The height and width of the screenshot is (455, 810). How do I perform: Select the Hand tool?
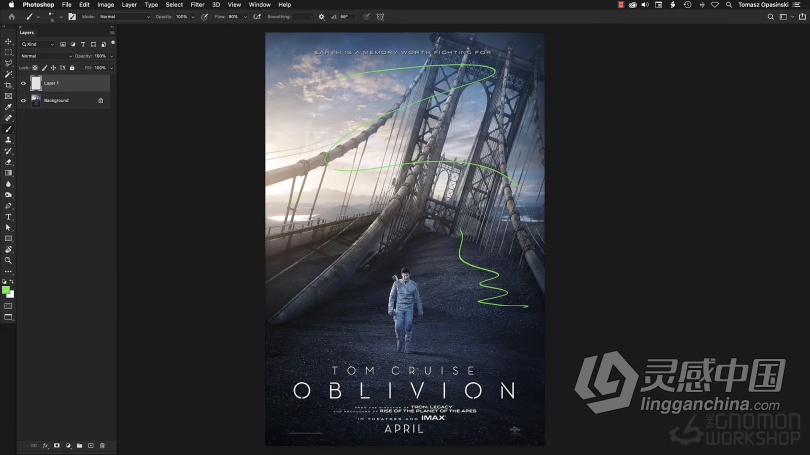point(8,249)
